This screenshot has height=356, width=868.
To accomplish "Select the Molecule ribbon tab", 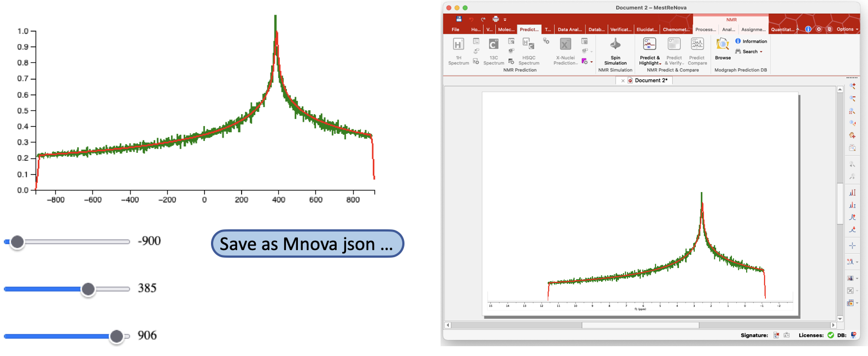I will tap(506, 29).
